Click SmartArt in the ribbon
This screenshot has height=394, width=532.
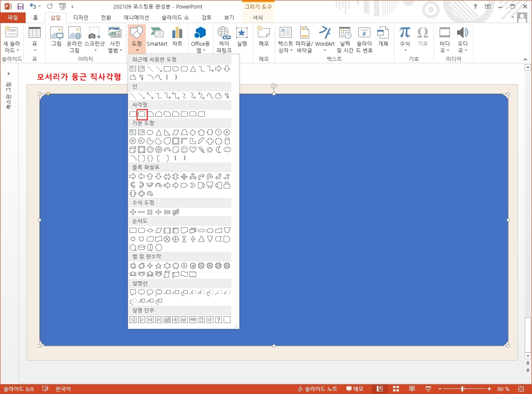pyautogui.click(x=157, y=37)
